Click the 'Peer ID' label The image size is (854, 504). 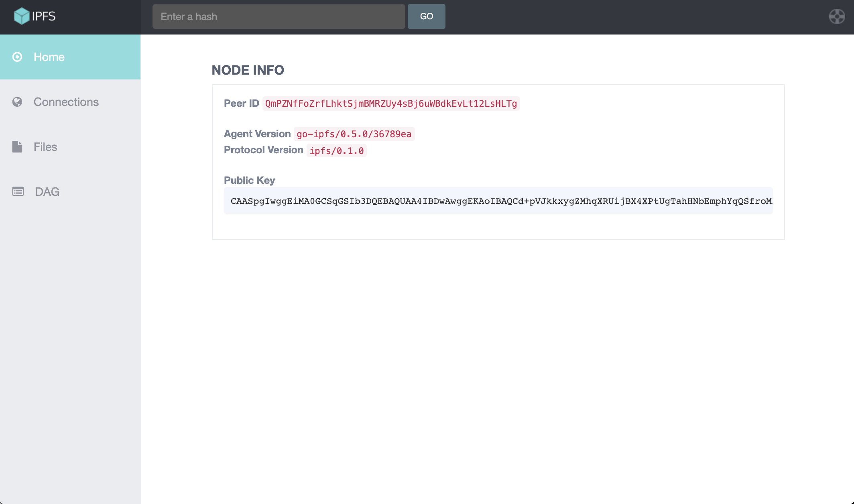pyautogui.click(x=242, y=103)
